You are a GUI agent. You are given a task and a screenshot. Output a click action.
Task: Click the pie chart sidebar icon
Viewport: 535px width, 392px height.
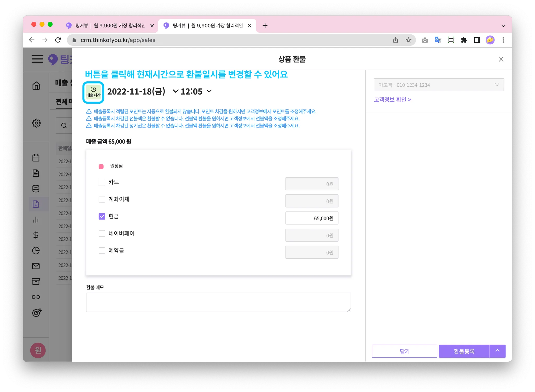(36, 251)
